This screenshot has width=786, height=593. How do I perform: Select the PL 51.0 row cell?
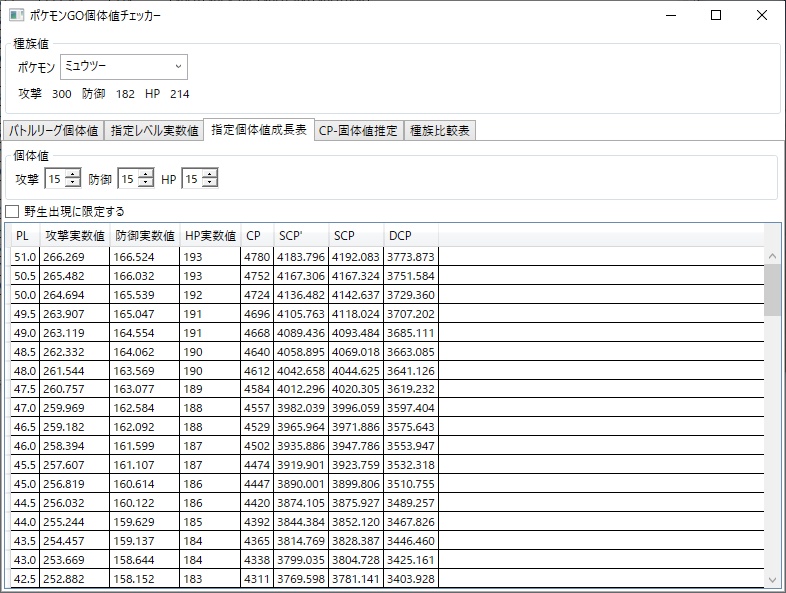pos(25,257)
